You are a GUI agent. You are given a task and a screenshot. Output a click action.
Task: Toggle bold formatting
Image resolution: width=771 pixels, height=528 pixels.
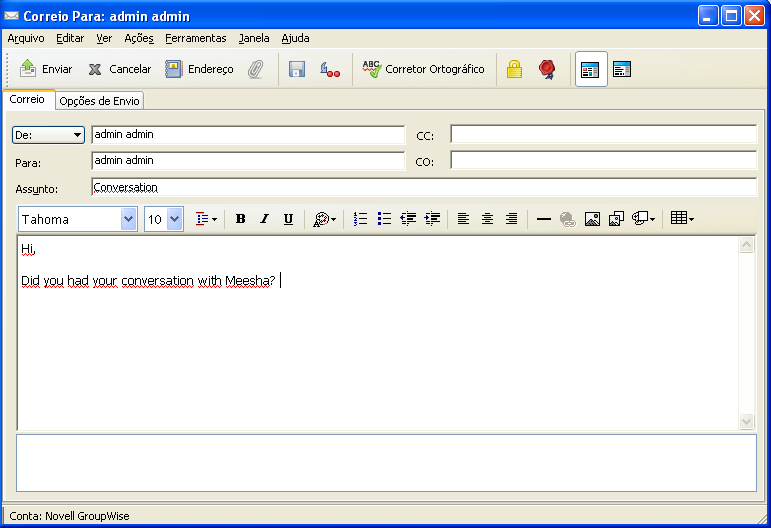tap(240, 219)
